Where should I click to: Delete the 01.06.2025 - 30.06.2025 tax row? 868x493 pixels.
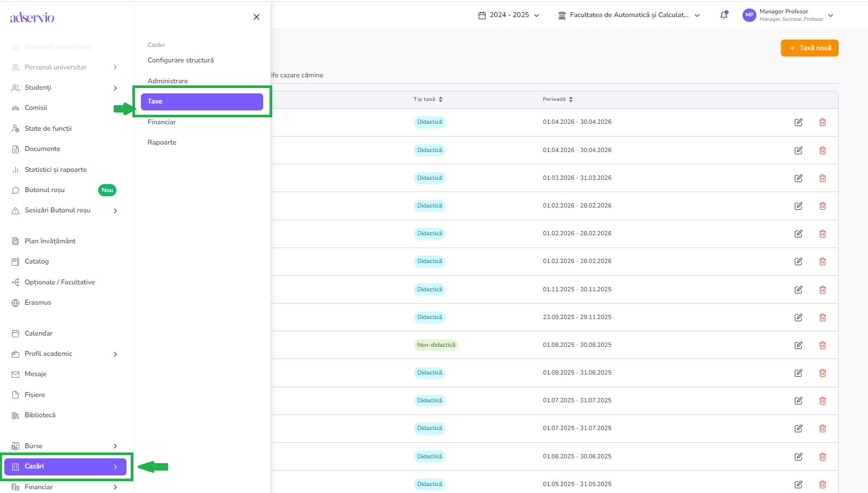822,457
